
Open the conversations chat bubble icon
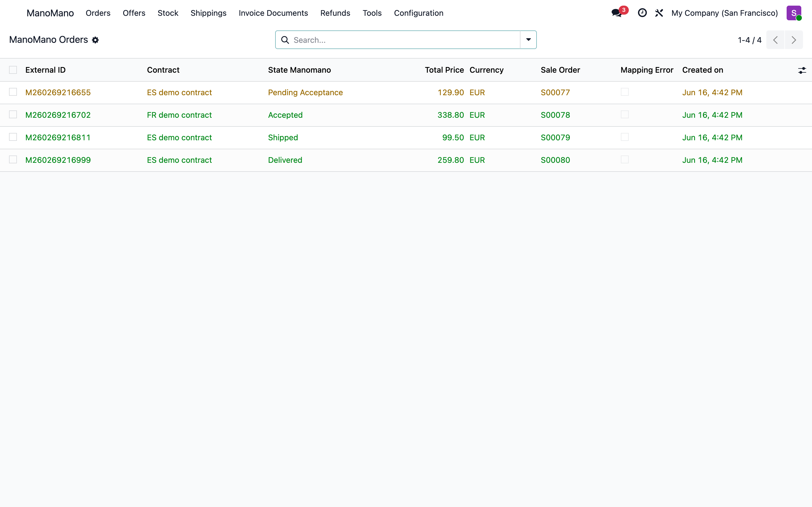(617, 13)
